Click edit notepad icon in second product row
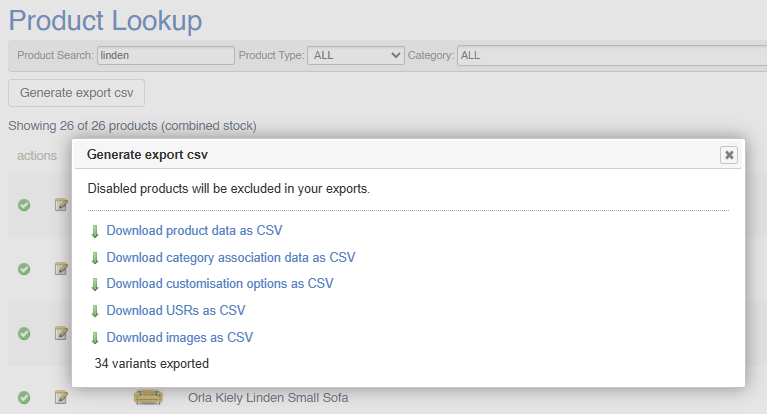The height and width of the screenshot is (414, 767). tap(61, 269)
